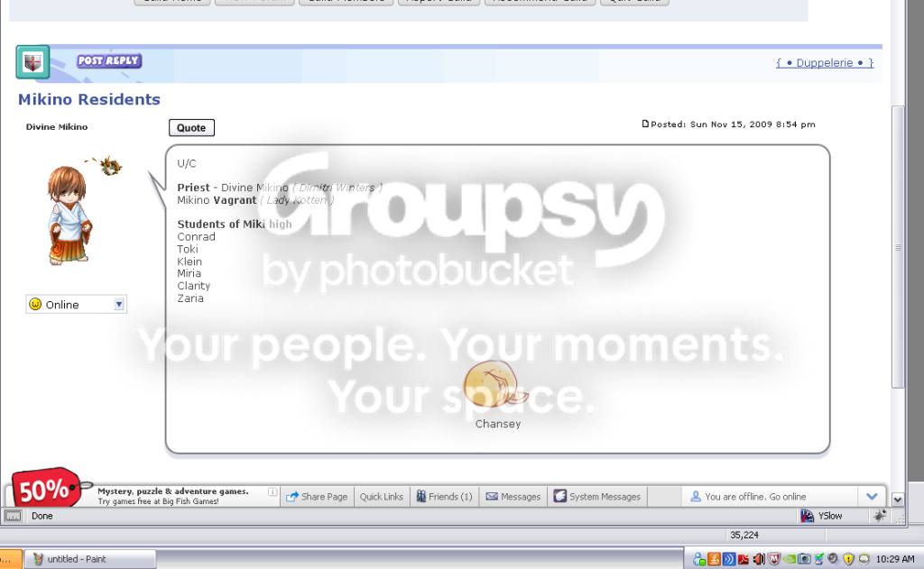Open the Mikino Residents thread title
924x569 pixels.
coord(89,99)
